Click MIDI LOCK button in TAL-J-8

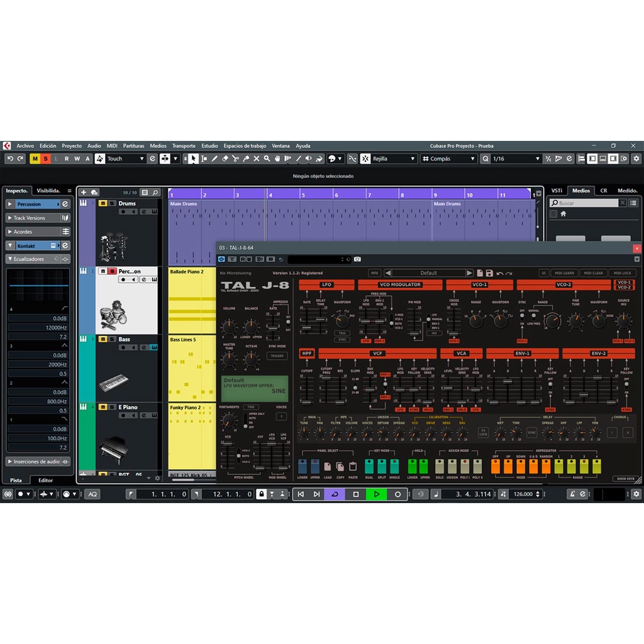[622, 273]
